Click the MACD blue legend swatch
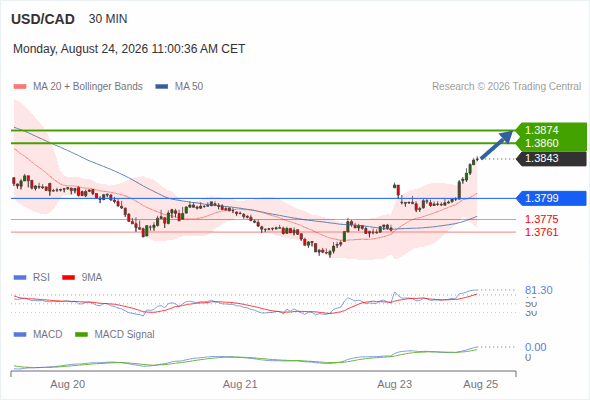The width and height of the screenshot is (590, 400). pyautogui.click(x=20, y=335)
